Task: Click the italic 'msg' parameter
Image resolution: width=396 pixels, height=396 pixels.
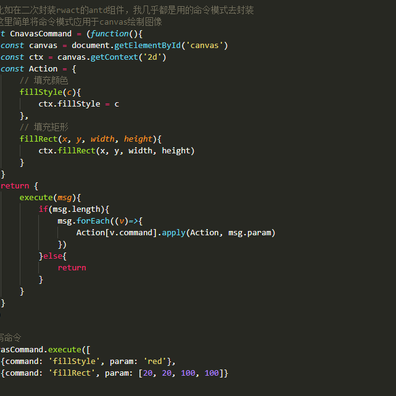Action: (64, 198)
